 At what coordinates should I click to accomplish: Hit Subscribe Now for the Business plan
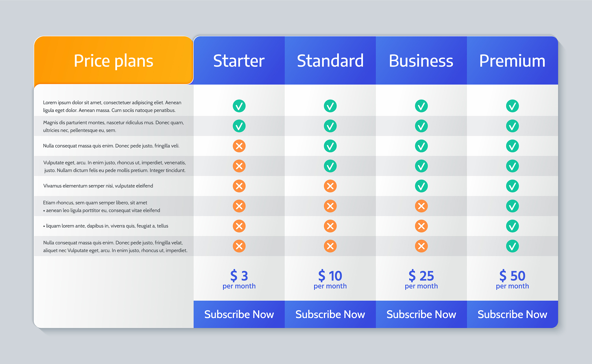coord(421,314)
